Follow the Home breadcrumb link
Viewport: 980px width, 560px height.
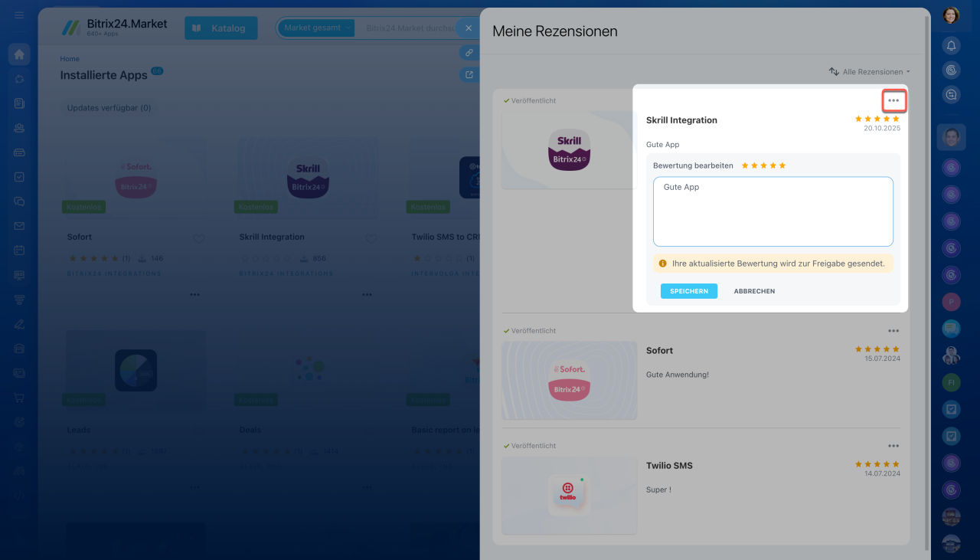click(70, 59)
